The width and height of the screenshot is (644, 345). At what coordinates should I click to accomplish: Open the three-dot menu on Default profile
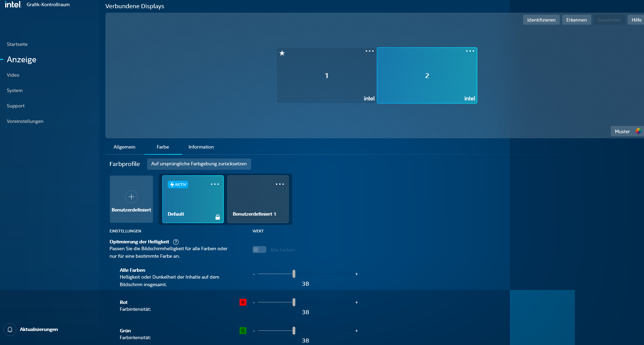[x=215, y=184]
